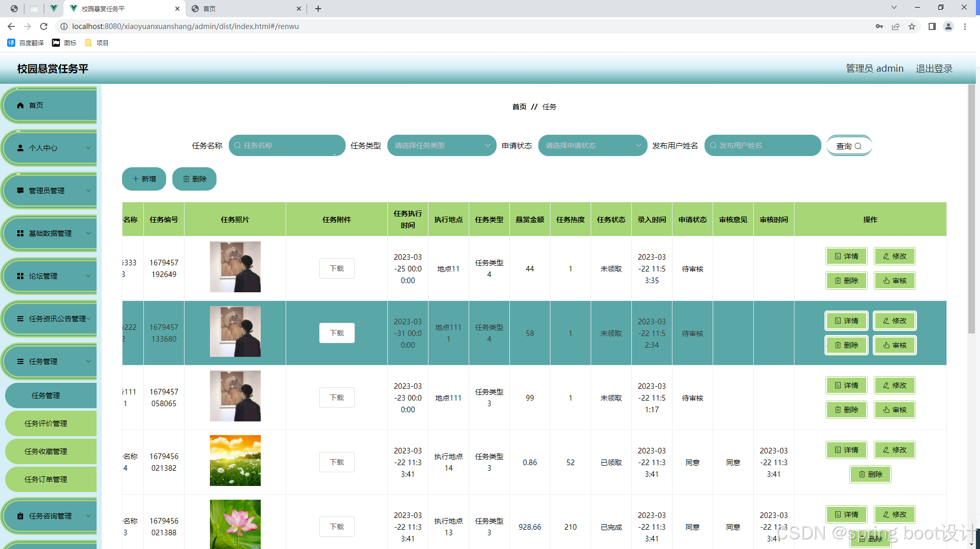980x549 pixels.
Task: Click the 新增 button
Action: [x=144, y=179]
